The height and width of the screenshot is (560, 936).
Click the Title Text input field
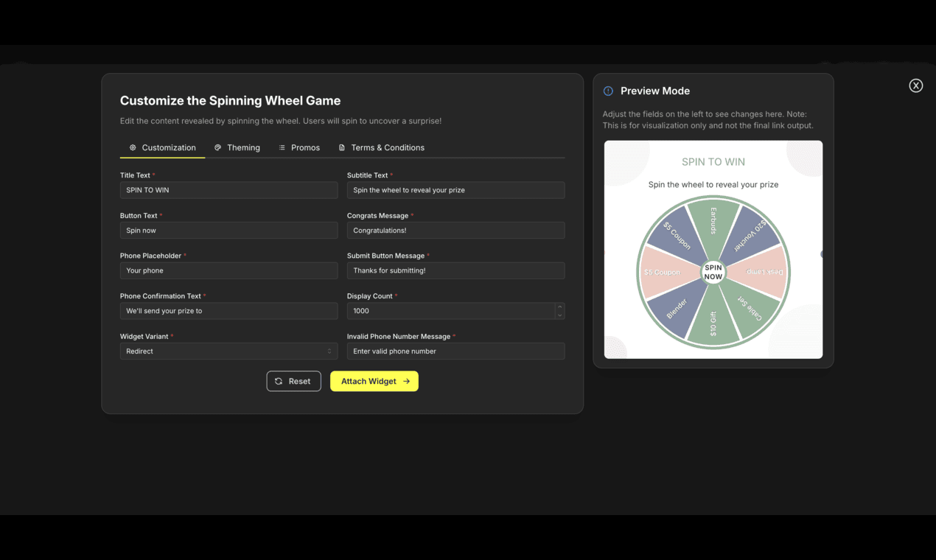click(x=228, y=189)
